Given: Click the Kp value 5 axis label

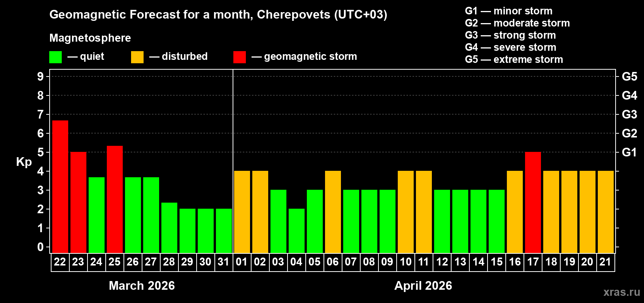Looking at the screenshot, I should point(41,152).
